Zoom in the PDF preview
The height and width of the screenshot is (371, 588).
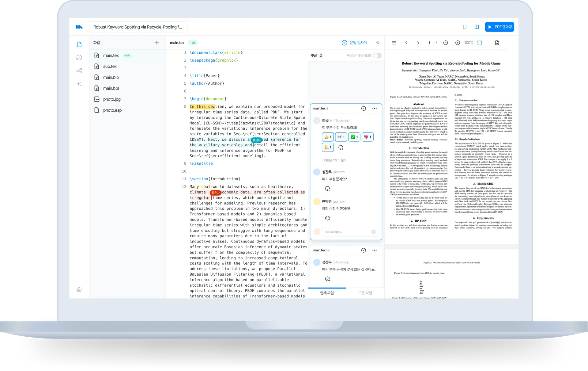tap(458, 43)
